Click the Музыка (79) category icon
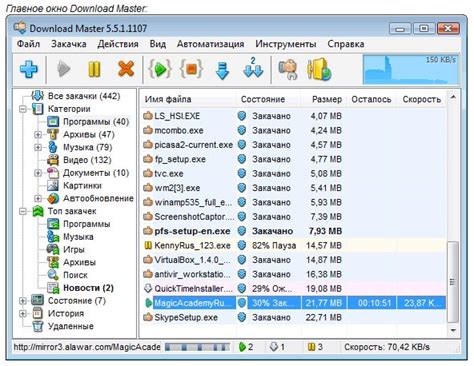This screenshot has height=366, width=474. (53, 147)
